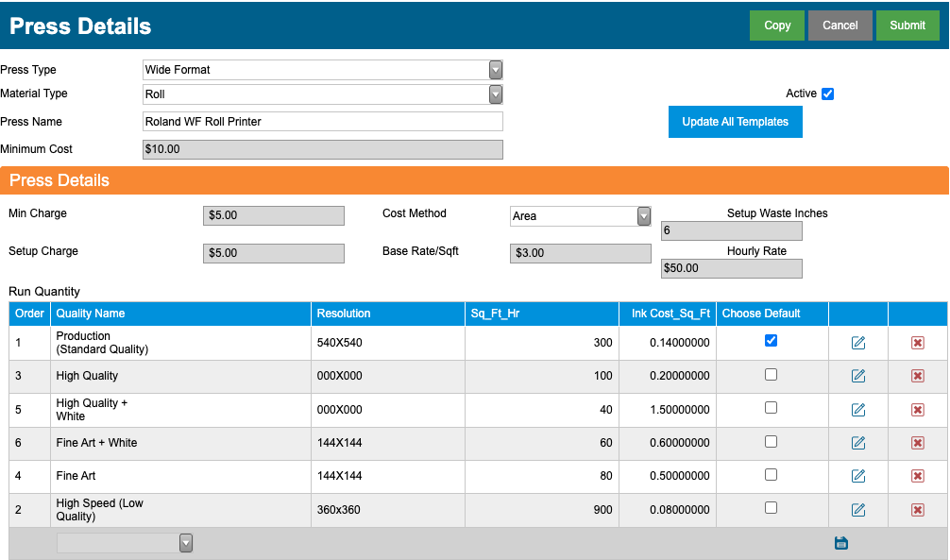Viewport: 950px width, 560px height.
Task: Delete the High Speed (Low Quality) row
Action: 917,510
